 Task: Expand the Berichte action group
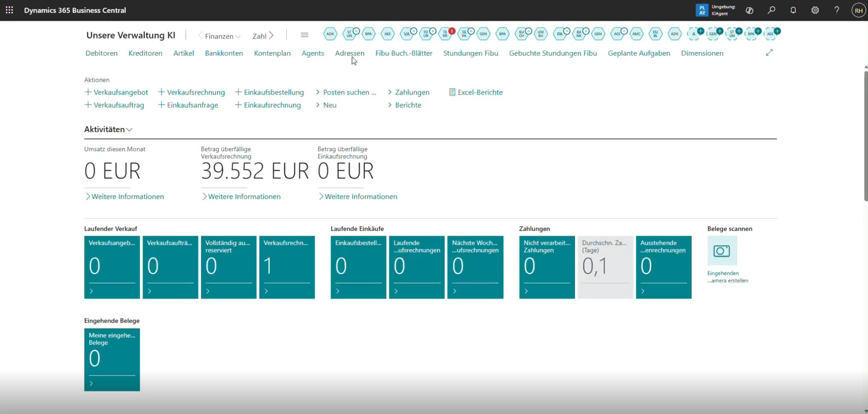404,105
